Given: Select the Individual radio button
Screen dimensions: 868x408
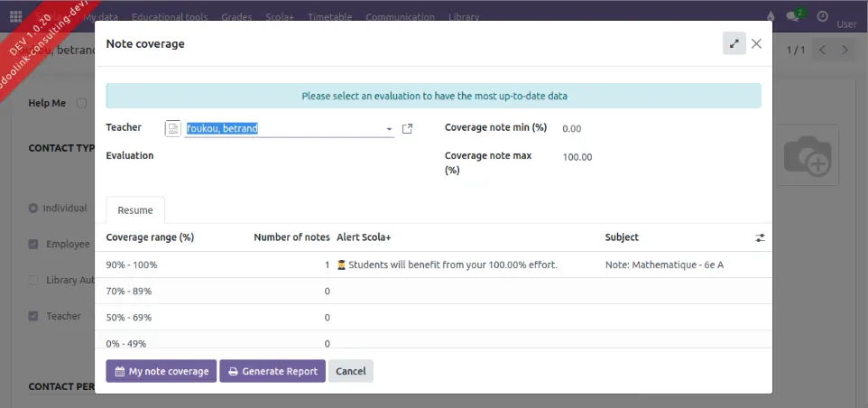Looking at the screenshot, I should point(33,209).
